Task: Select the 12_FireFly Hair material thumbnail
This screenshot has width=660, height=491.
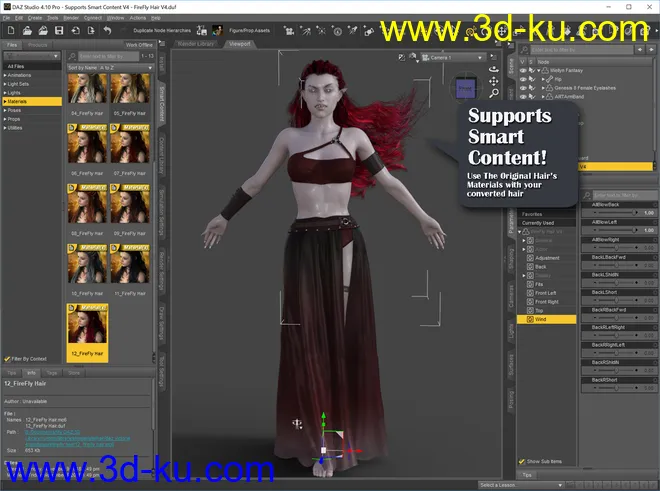Action: [x=86, y=330]
